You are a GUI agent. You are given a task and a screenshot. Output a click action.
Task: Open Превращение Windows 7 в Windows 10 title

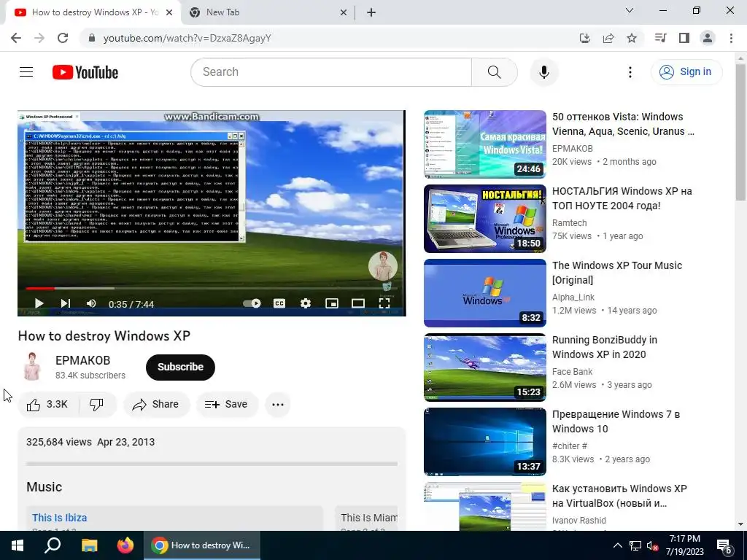point(616,421)
